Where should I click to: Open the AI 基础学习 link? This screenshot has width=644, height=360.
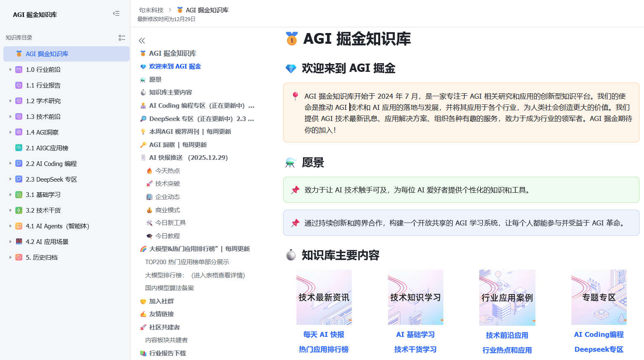coord(415,335)
